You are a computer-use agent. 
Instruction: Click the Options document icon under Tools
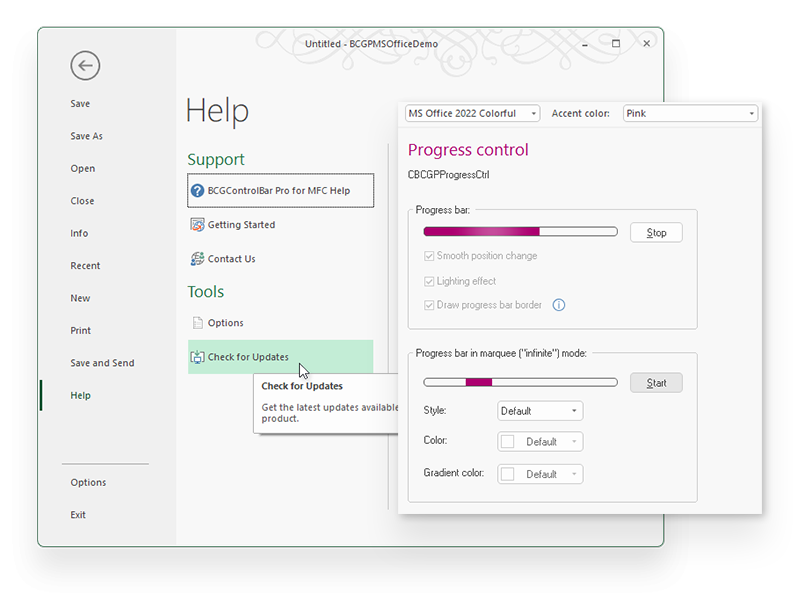(198, 323)
